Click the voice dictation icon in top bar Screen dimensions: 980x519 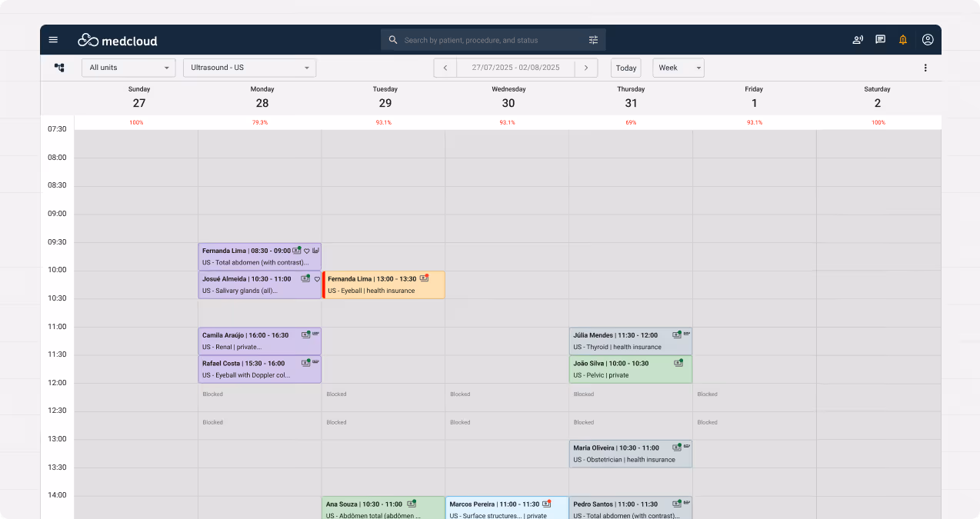coord(857,39)
